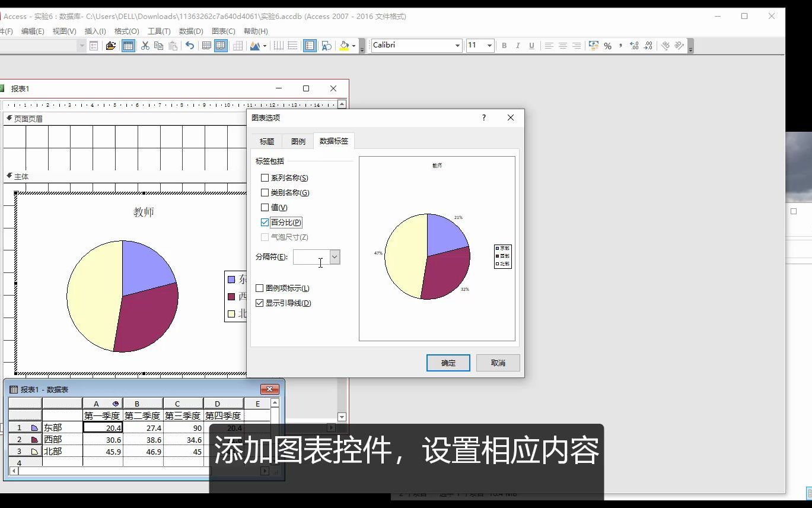The height and width of the screenshot is (508, 812).
Task: Toggle the Legend toolbar icon
Action: (310, 46)
